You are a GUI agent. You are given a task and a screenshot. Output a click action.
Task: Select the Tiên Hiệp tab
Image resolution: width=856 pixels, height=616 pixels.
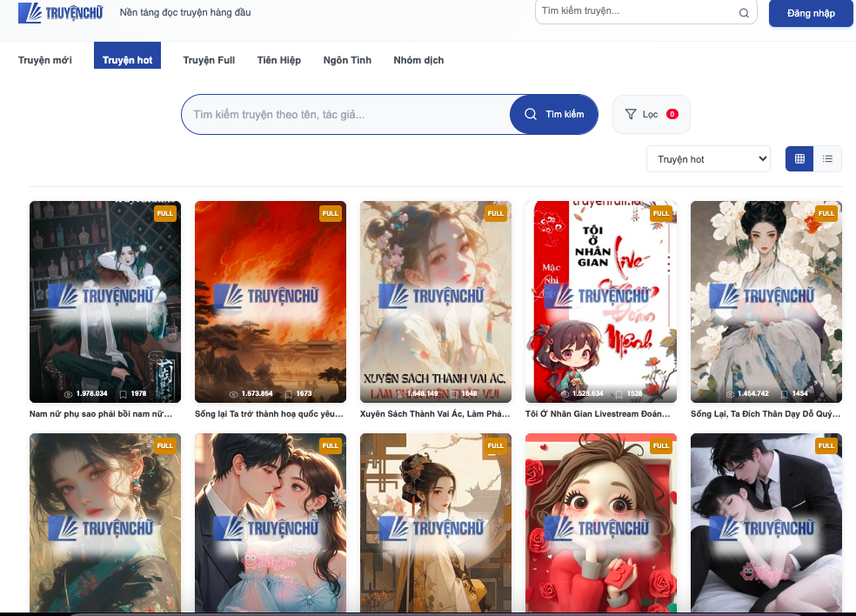(279, 60)
